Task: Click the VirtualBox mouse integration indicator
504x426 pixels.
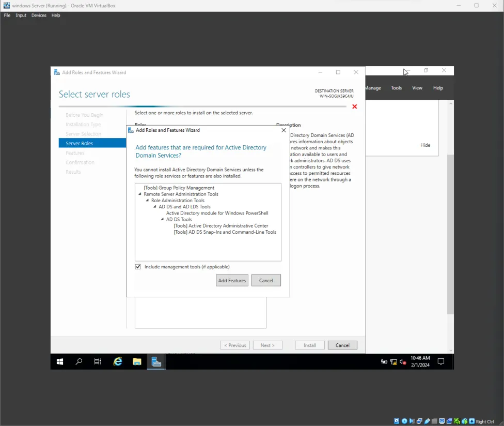Action: (x=464, y=421)
